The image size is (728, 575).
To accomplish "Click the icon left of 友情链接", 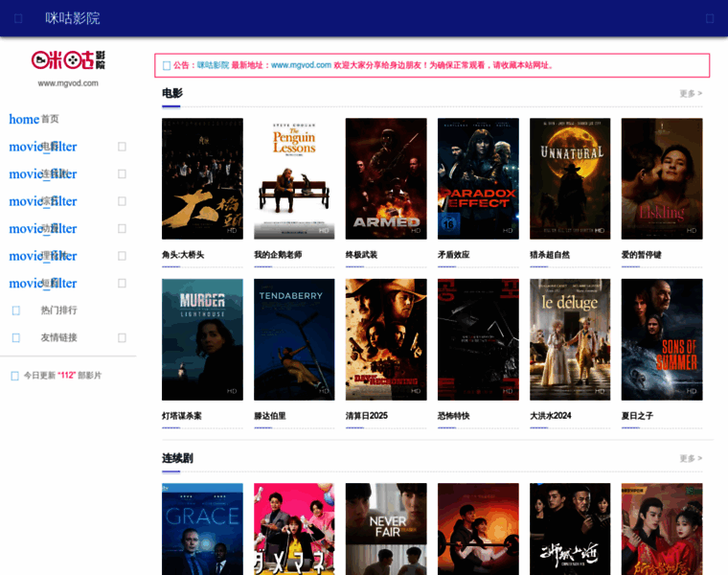I will click(x=16, y=337).
